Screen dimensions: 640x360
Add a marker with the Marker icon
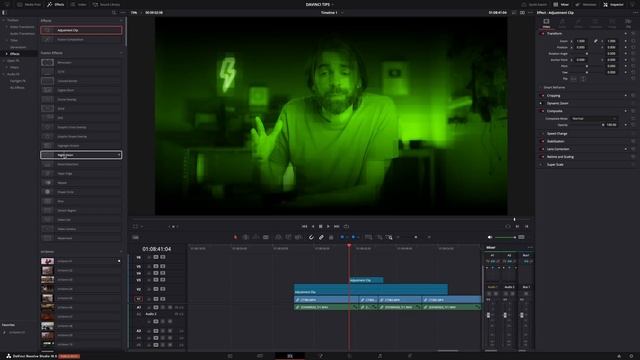coord(353,237)
